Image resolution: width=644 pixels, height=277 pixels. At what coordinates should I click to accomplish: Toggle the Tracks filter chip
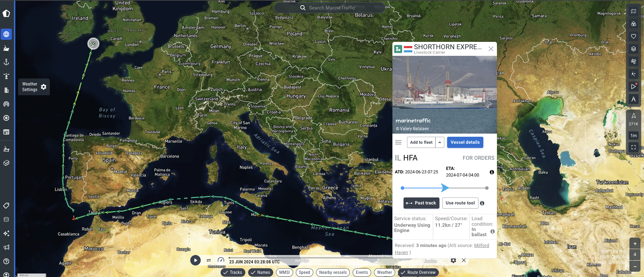coord(233,272)
